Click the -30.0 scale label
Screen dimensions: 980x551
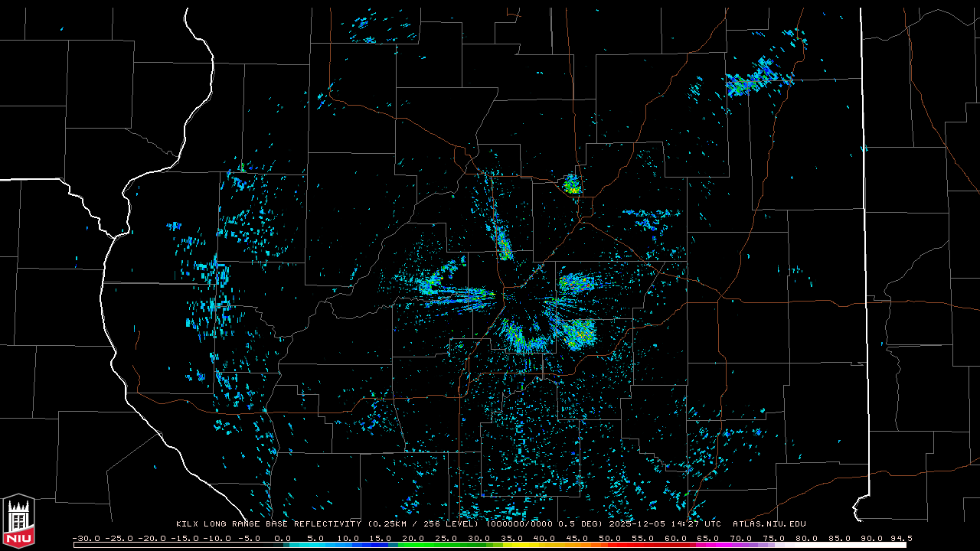point(86,538)
